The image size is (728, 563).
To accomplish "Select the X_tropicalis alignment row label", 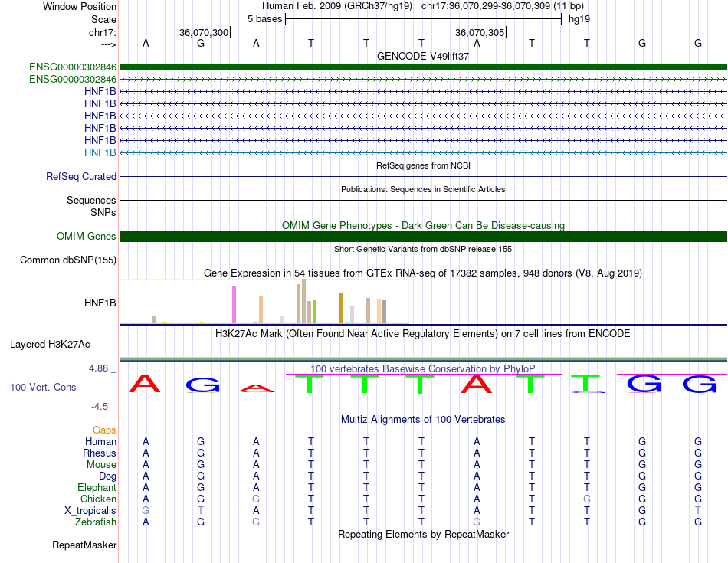I will click(90, 511).
